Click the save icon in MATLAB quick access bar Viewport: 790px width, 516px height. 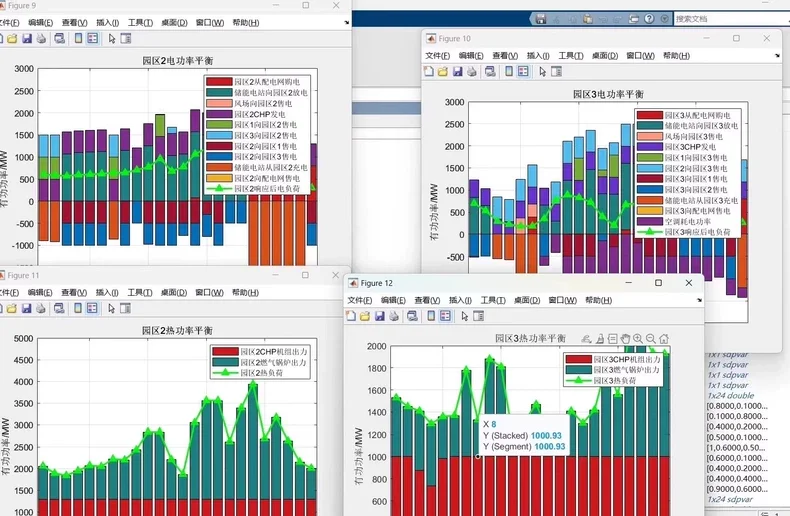click(x=541, y=19)
